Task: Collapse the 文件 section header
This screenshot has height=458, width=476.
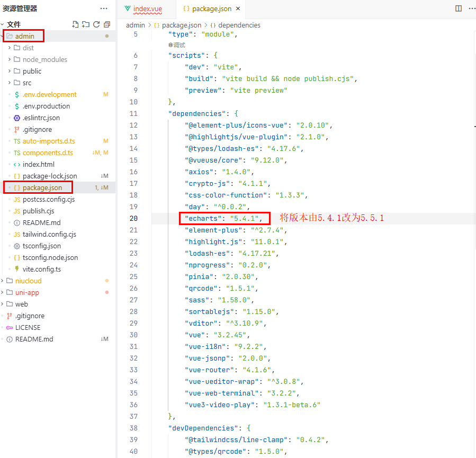Action: coord(14,24)
